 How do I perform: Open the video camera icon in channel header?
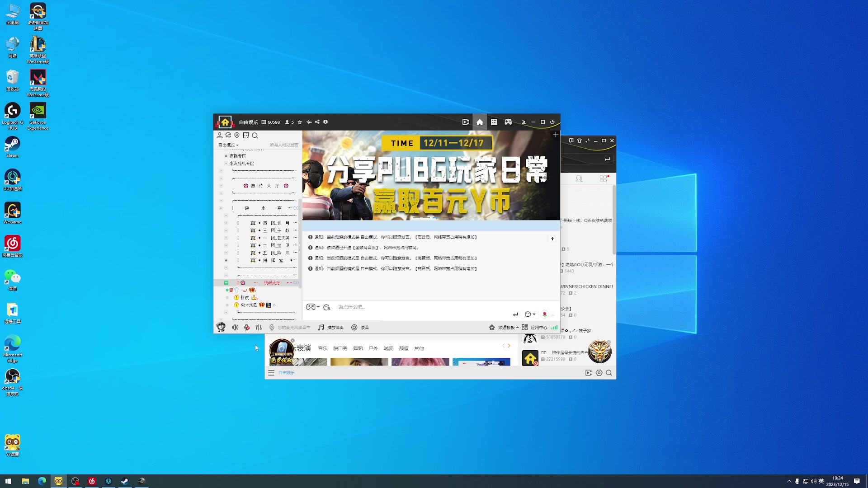466,122
